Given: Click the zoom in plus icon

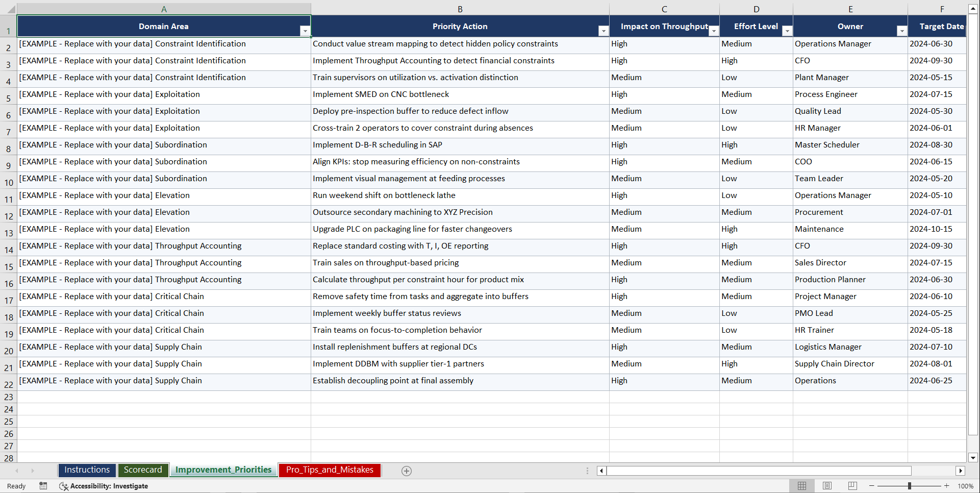Looking at the screenshot, I should 947,486.
